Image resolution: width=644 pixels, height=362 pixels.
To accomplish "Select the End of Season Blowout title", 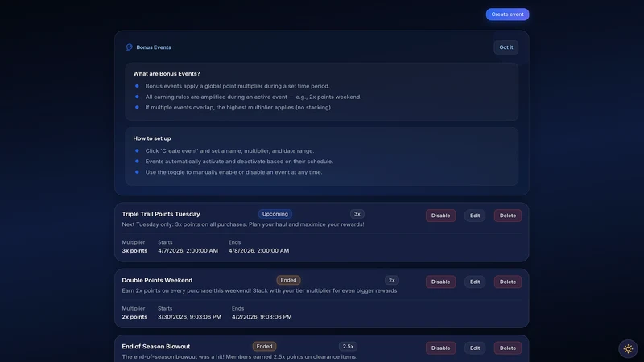I will tap(156, 347).
